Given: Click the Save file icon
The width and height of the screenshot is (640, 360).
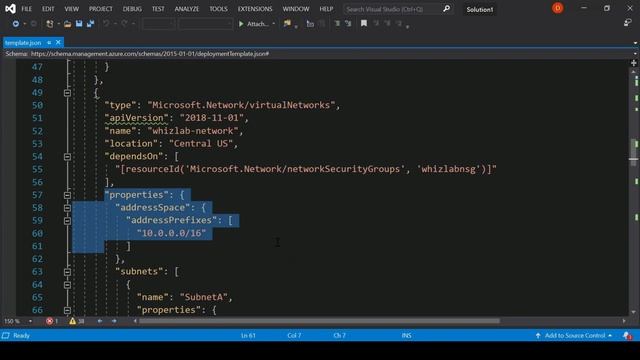Looking at the screenshot, I should pyautogui.click(x=79, y=24).
